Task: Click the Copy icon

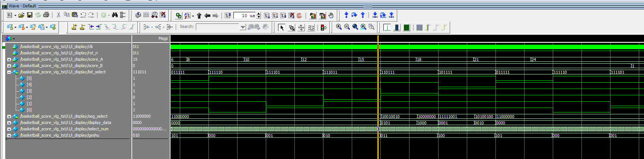Action: point(67,15)
